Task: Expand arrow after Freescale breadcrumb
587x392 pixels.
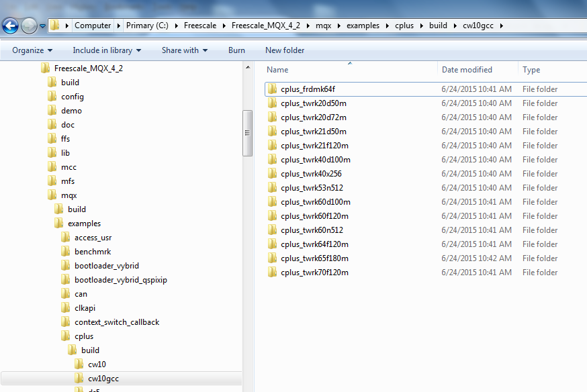Action: pos(224,26)
